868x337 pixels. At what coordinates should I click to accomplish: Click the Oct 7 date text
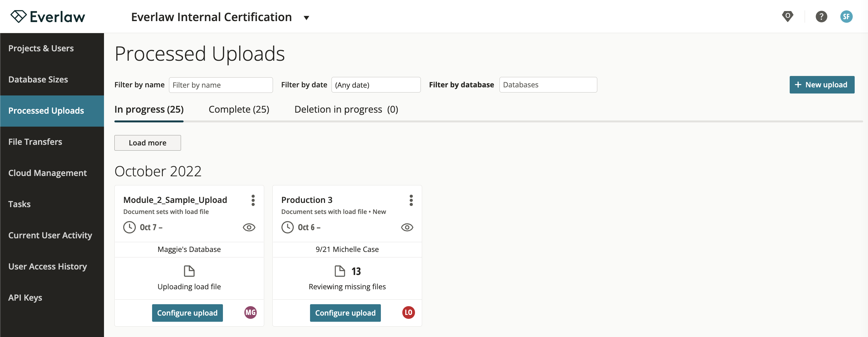pos(151,228)
